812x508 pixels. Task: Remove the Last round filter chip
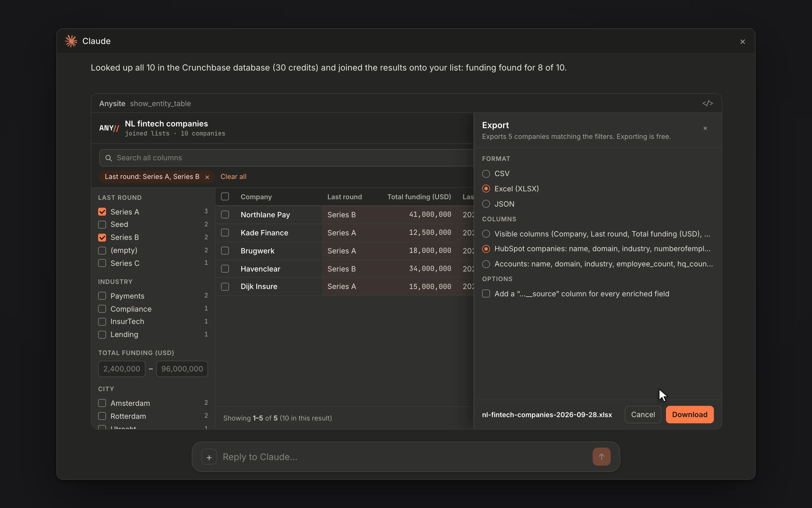coord(207,177)
